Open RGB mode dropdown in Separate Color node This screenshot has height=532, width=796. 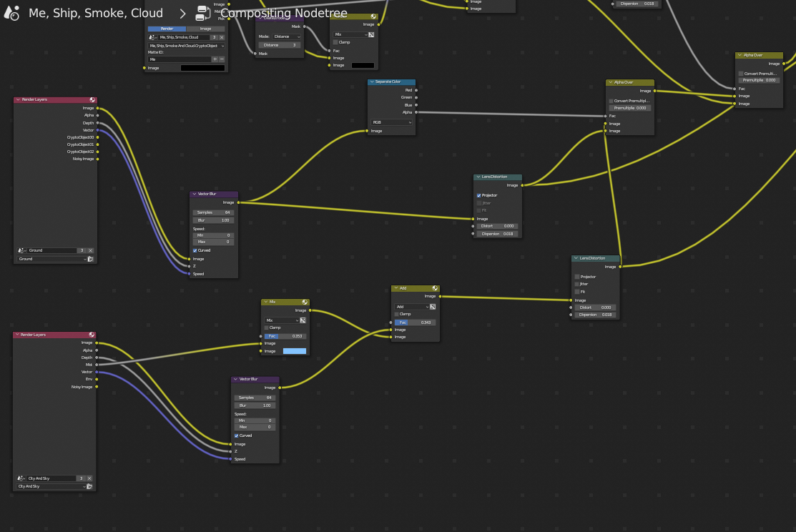(x=391, y=122)
